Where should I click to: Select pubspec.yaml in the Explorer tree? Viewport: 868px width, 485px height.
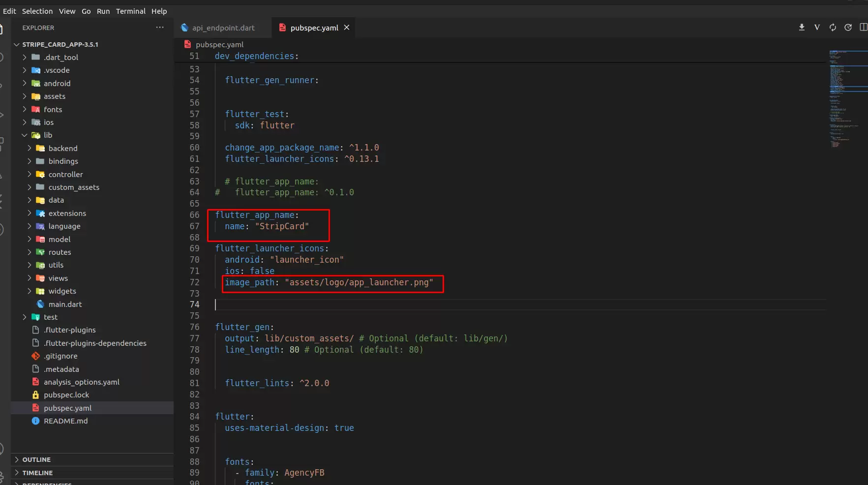click(x=92, y=408)
